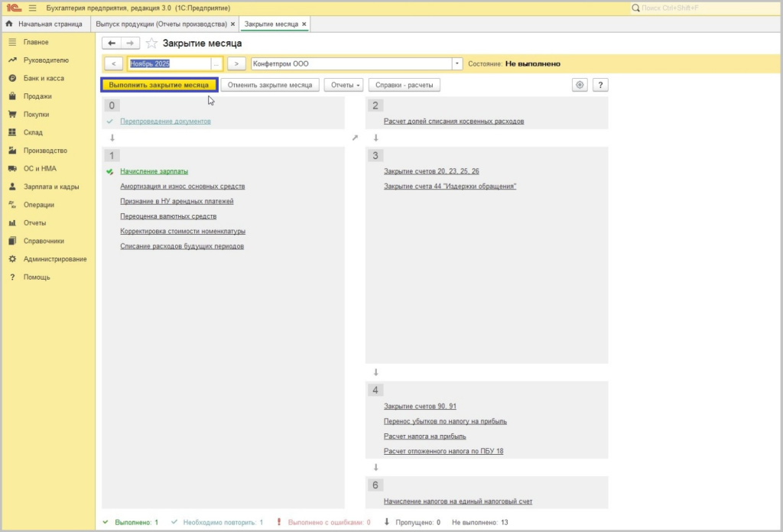The height and width of the screenshot is (532, 783).
Task: Click the search field in title bar
Action: coord(703,8)
